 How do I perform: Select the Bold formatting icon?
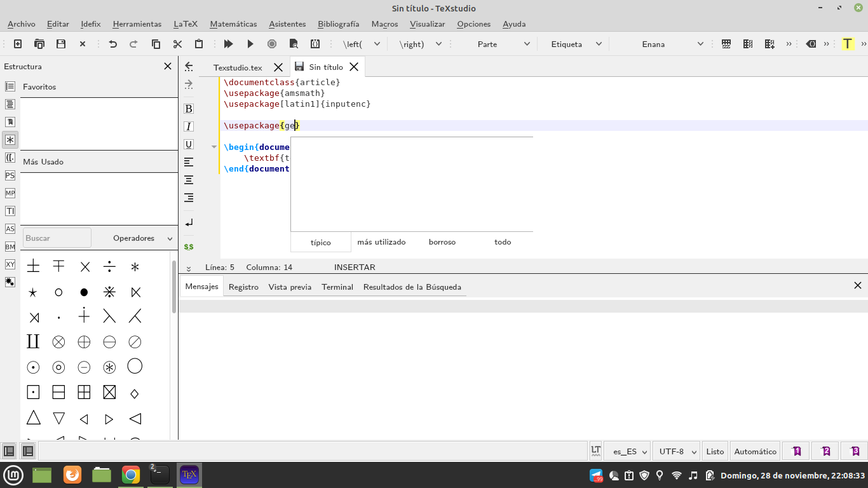click(x=188, y=108)
